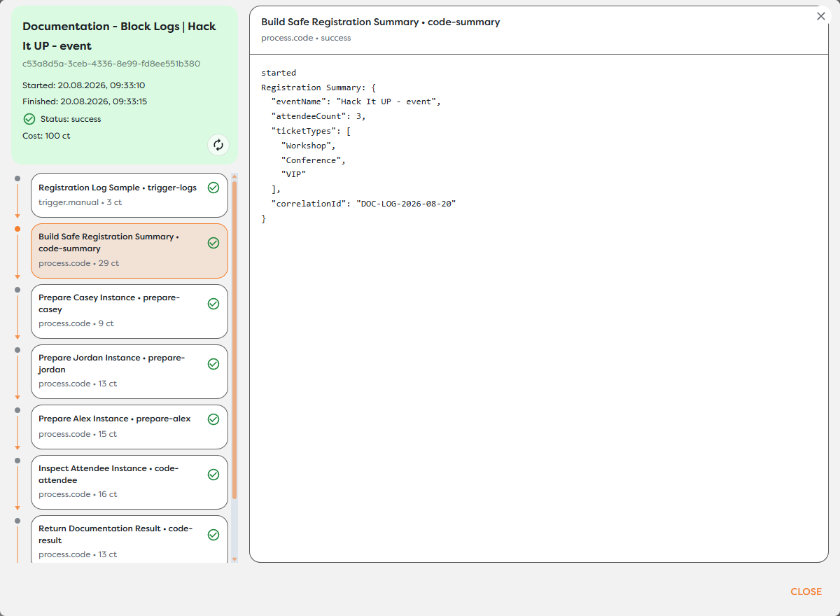Viewport: 840px width, 616px height.
Task: Click the '"Conference"' log entry
Action: pos(314,160)
